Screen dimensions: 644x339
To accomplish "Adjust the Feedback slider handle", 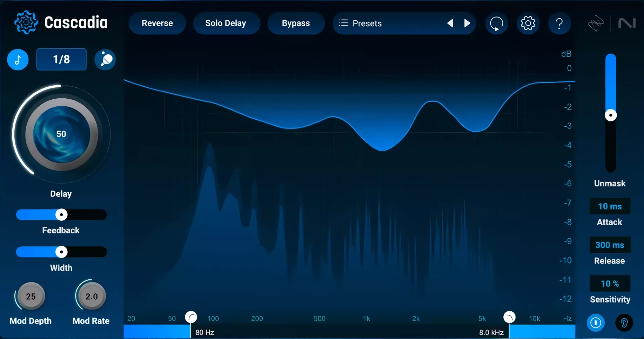I will (61, 215).
